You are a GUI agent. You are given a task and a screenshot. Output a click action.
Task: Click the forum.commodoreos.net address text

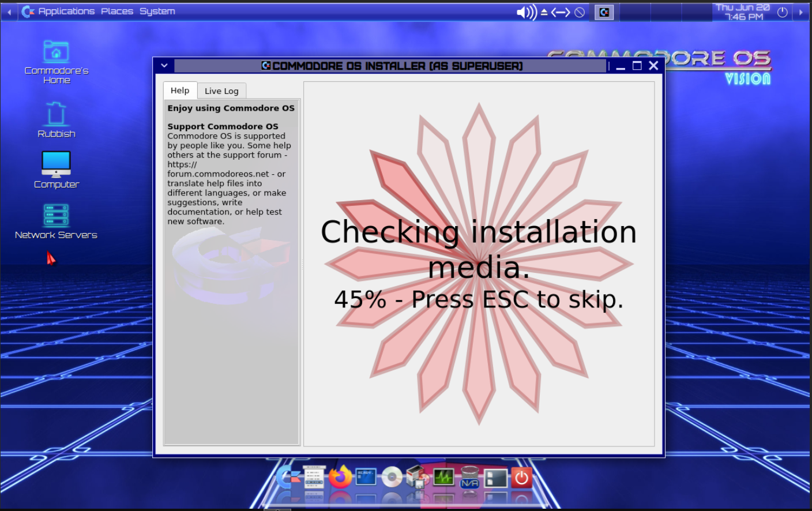tap(219, 174)
